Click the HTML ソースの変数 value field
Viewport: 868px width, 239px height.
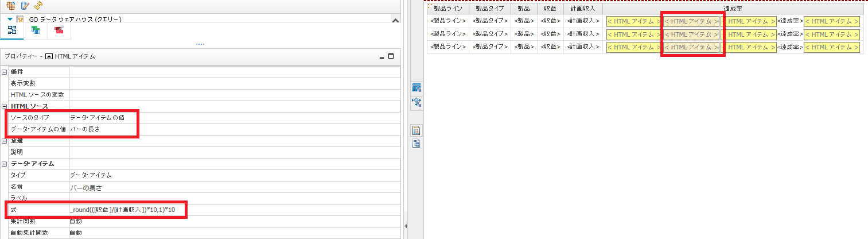click(x=235, y=95)
